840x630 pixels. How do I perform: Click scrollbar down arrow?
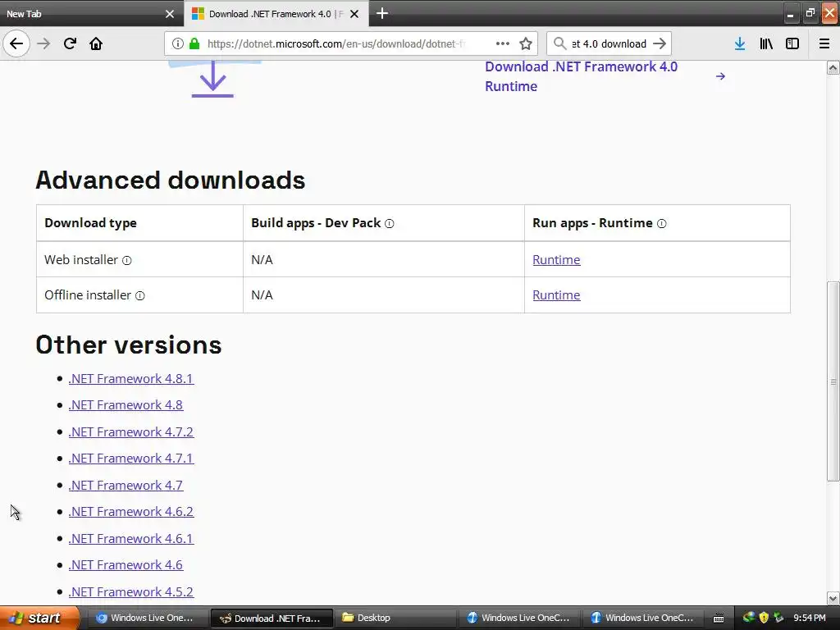(x=833, y=598)
